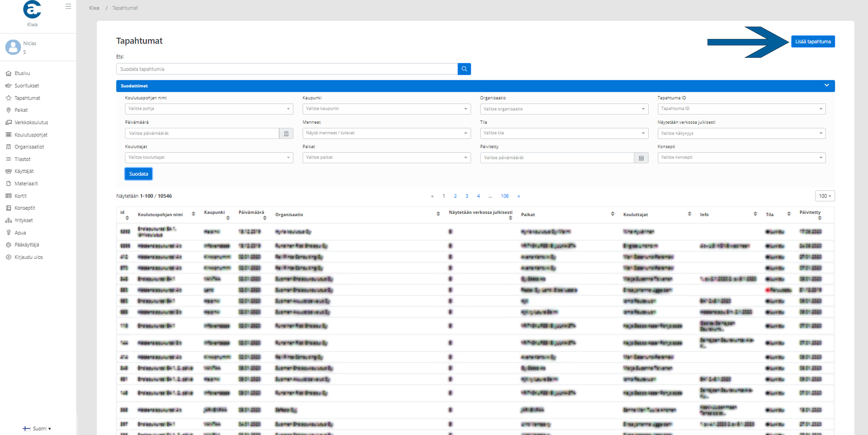The height and width of the screenshot is (435, 868).
Task: Click the Kiwa logo icon
Action: [32, 9]
